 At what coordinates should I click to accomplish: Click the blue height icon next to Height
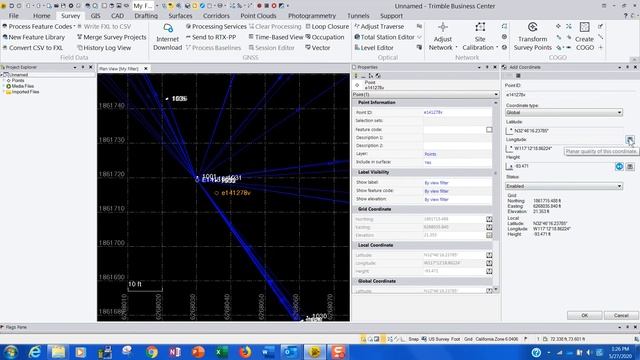[x=619, y=166]
